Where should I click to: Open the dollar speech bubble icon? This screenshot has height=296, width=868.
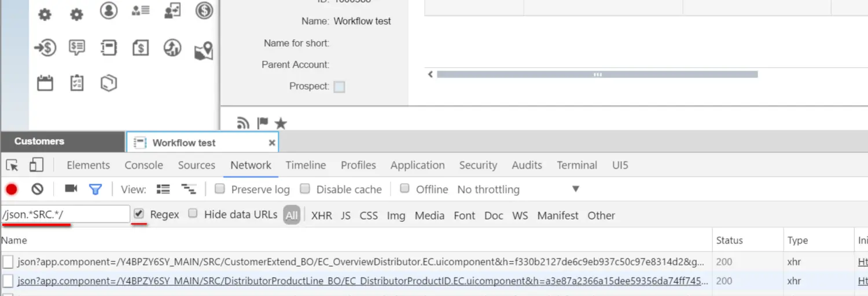76,47
